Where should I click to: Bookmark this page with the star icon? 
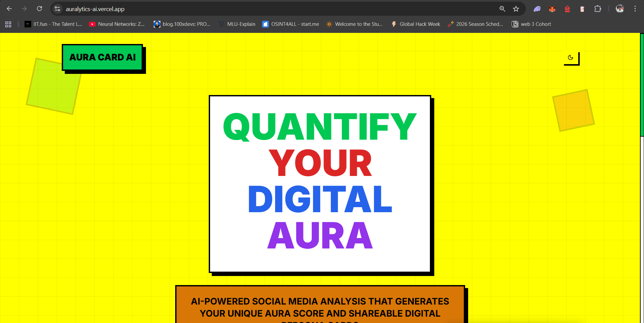point(516,9)
